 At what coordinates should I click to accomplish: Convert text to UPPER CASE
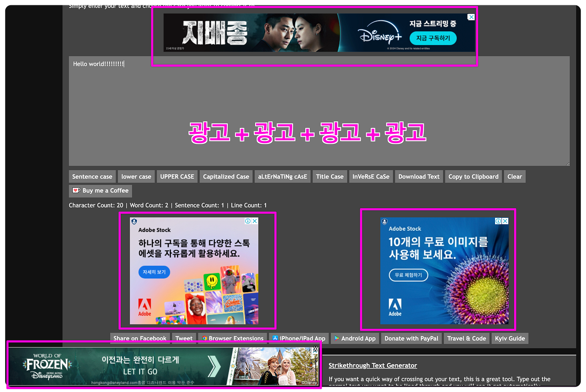point(177,177)
